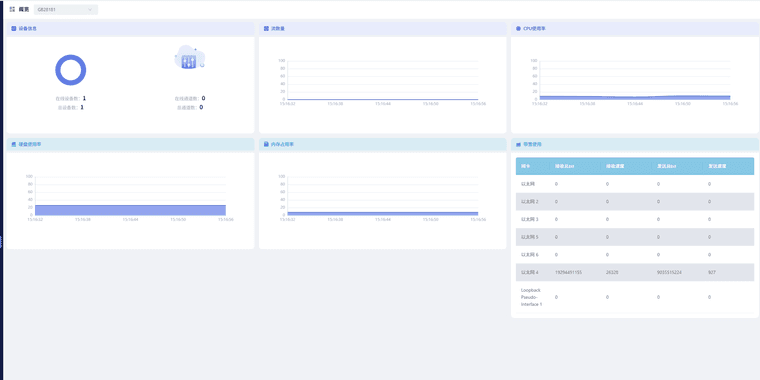Screen dimensions: 760x380
Task: Click the cloud channel illustration icon
Action: pos(190,58)
